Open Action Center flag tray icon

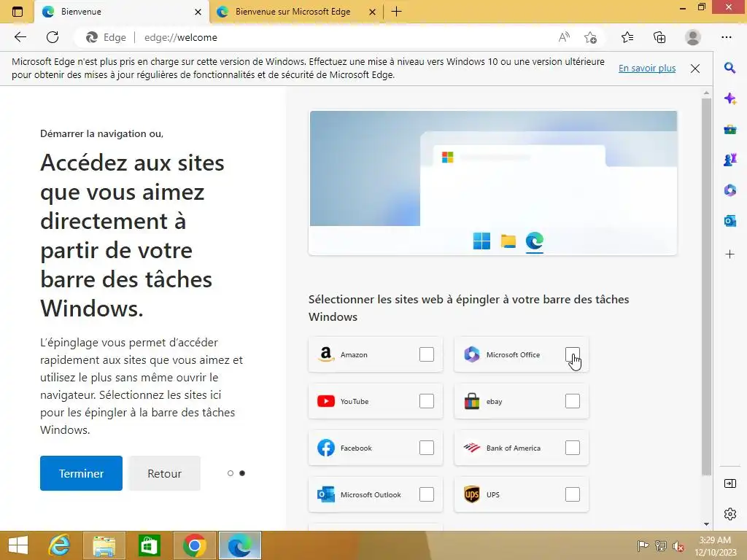[x=643, y=546]
